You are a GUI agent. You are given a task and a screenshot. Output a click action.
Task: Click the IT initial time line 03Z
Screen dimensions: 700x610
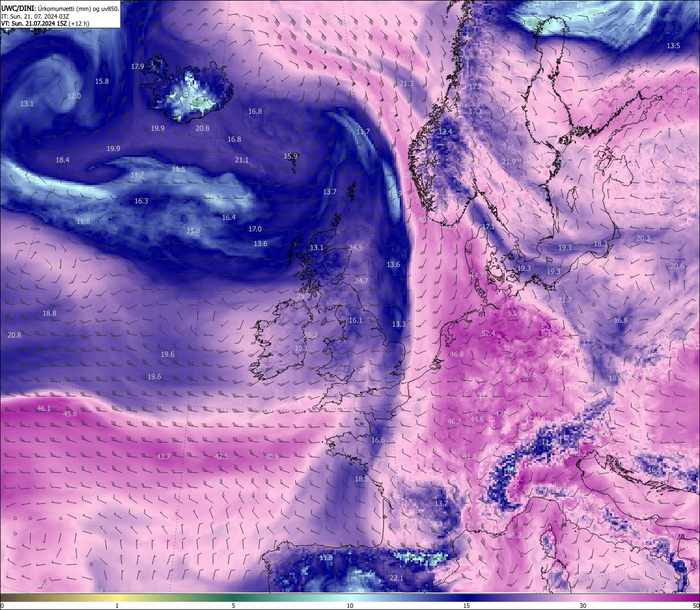[35, 16]
